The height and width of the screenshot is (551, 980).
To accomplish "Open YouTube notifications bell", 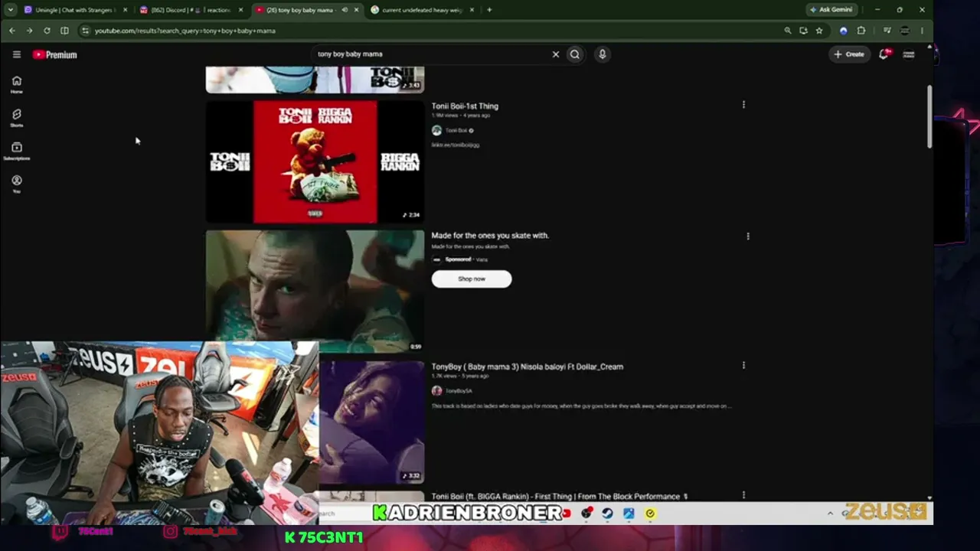I will click(x=884, y=54).
